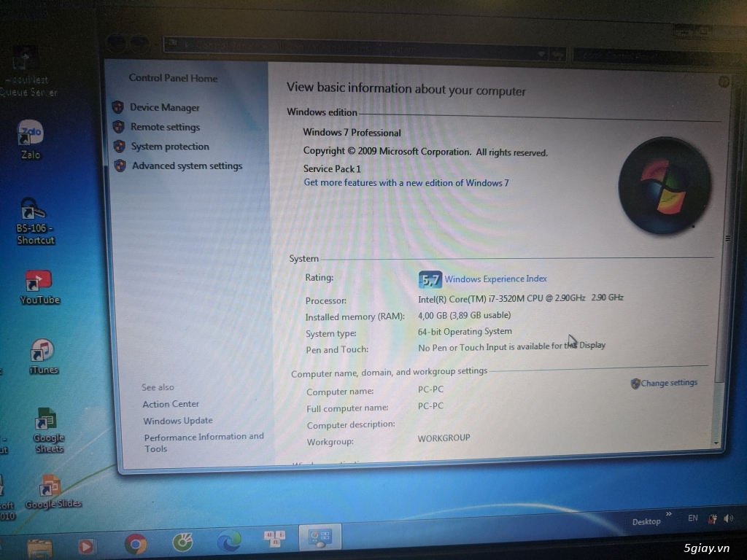Open the green circular app in taskbar

pos(182,542)
